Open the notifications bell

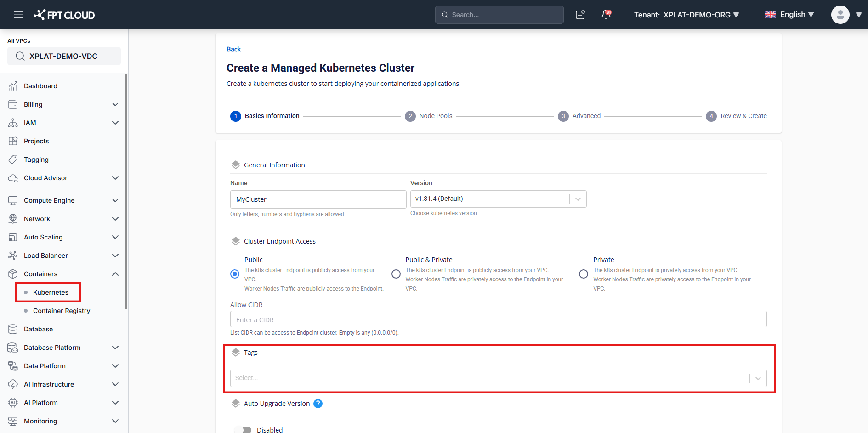(x=606, y=15)
